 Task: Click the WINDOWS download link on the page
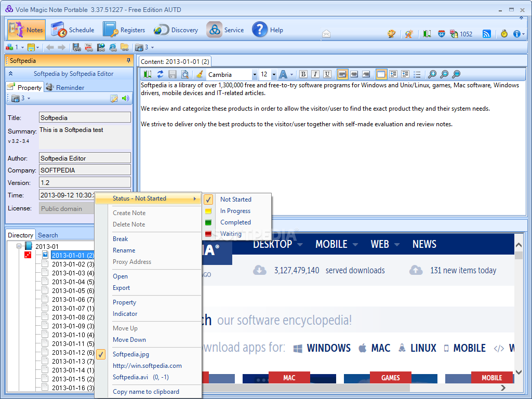328,348
